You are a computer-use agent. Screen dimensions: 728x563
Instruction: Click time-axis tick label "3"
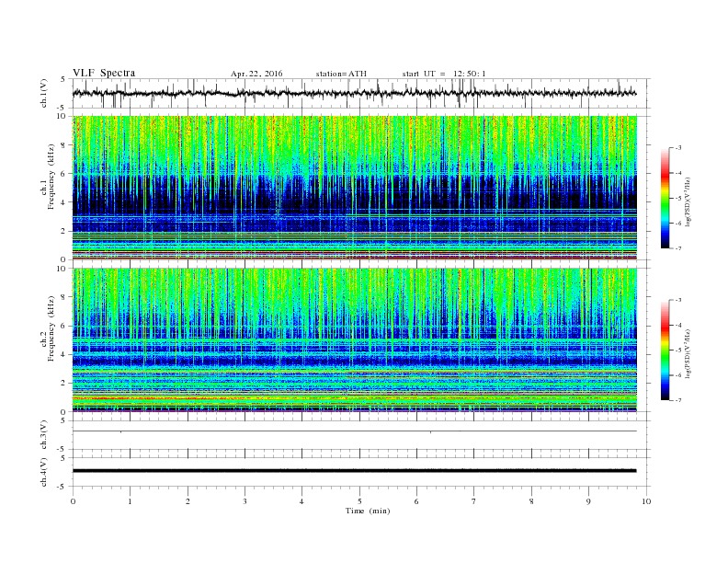245,501
